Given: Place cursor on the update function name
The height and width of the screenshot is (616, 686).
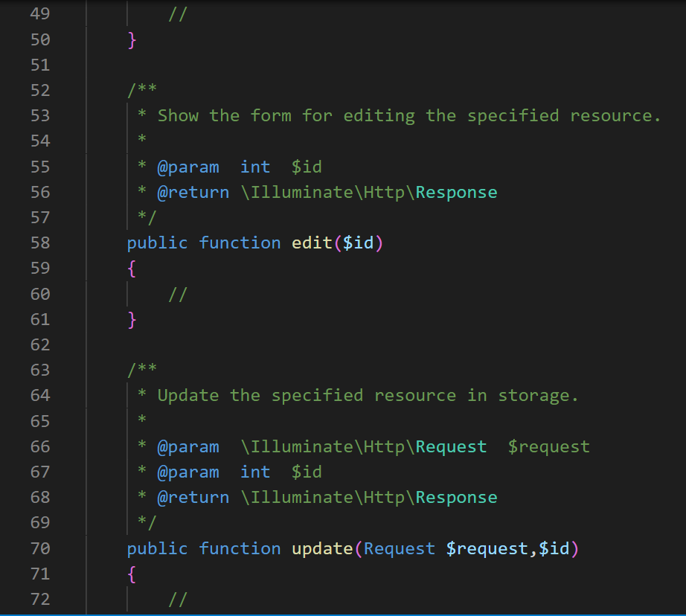Looking at the screenshot, I should pos(322,549).
